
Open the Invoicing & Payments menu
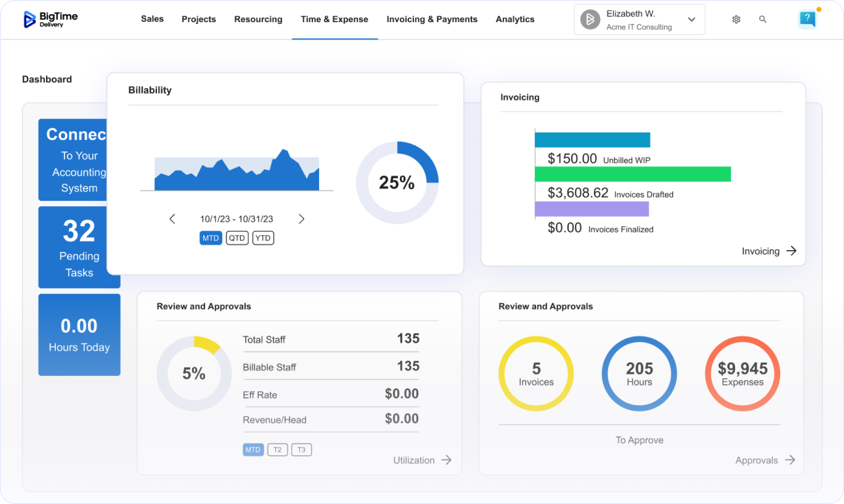point(432,19)
